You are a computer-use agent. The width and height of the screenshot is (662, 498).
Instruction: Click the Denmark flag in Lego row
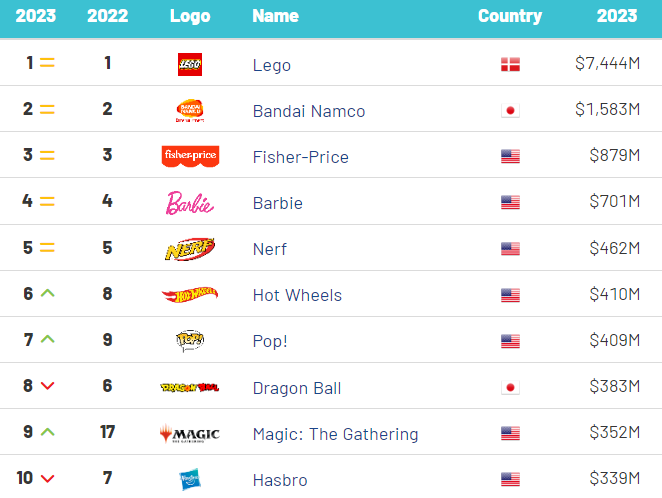click(x=510, y=65)
